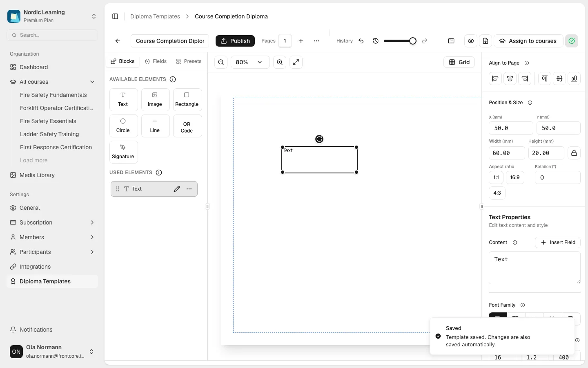Toggle the Grid overlay
This screenshot has width=588, height=368.
[x=459, y=62]
